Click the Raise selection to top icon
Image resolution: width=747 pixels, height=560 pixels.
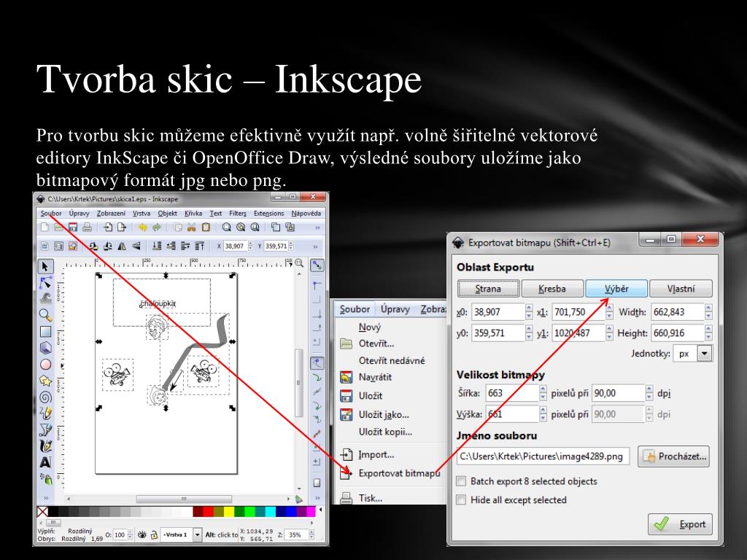(x=199, y=246)
